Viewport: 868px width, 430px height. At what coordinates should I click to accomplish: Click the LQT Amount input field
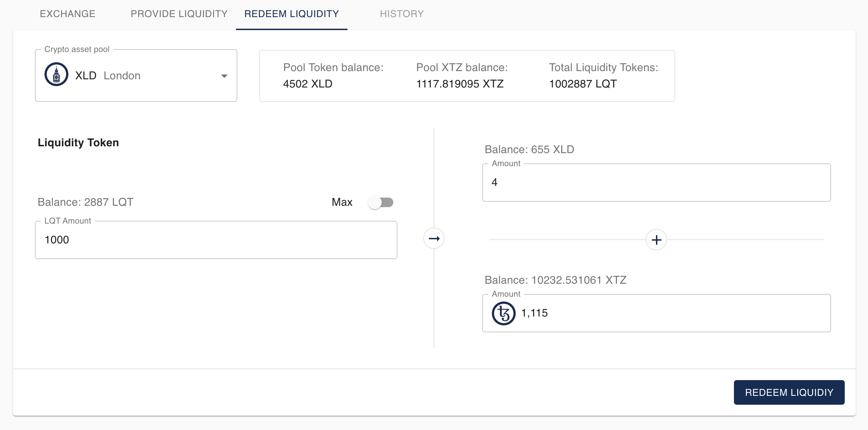[x=216, y=239]
